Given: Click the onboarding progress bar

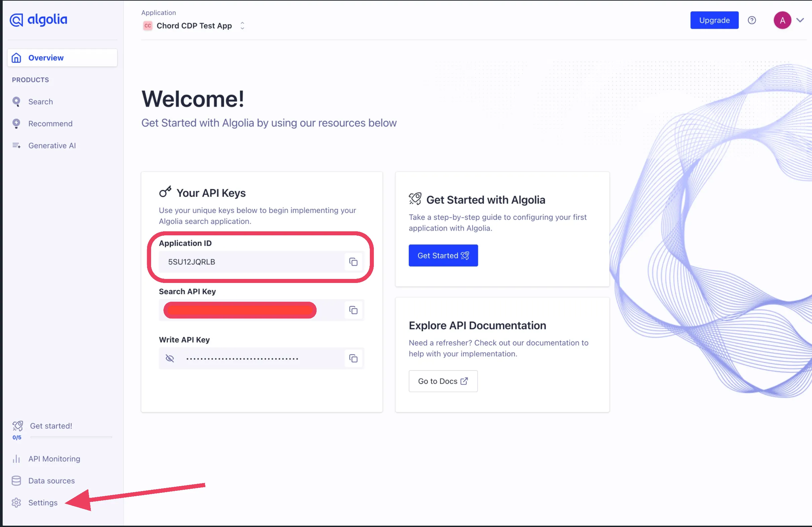Looking at the screenshot, I should pyautogui.click(x=71, y=437).
